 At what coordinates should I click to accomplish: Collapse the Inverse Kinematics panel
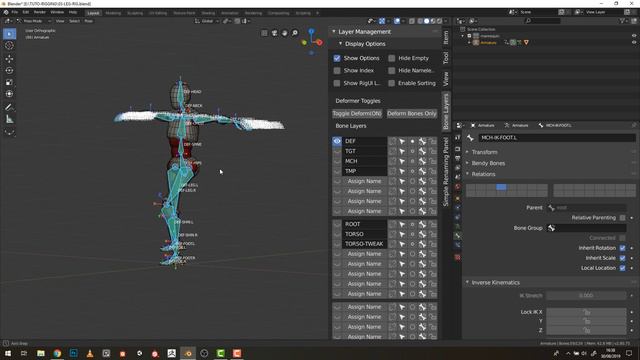(467, 282)
